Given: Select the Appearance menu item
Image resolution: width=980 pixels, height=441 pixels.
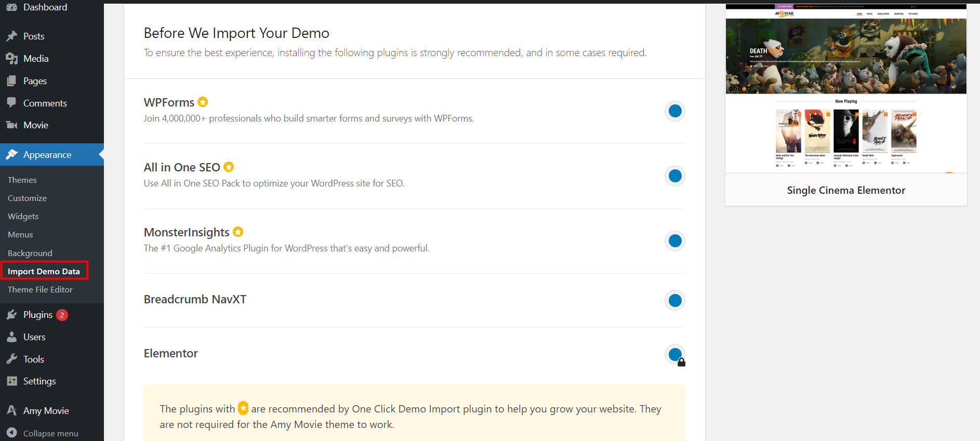Looking at the screenshot, I should (52, 154).
